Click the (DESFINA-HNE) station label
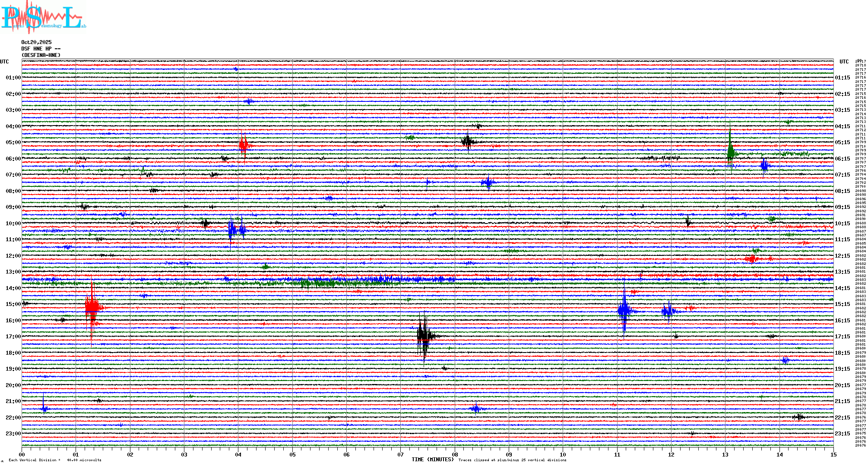 (x=41, y=55)
